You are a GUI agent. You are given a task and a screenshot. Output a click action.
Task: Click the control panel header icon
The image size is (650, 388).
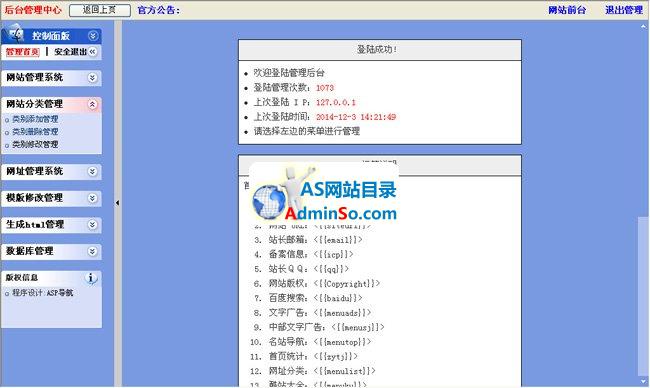[16, 33]
